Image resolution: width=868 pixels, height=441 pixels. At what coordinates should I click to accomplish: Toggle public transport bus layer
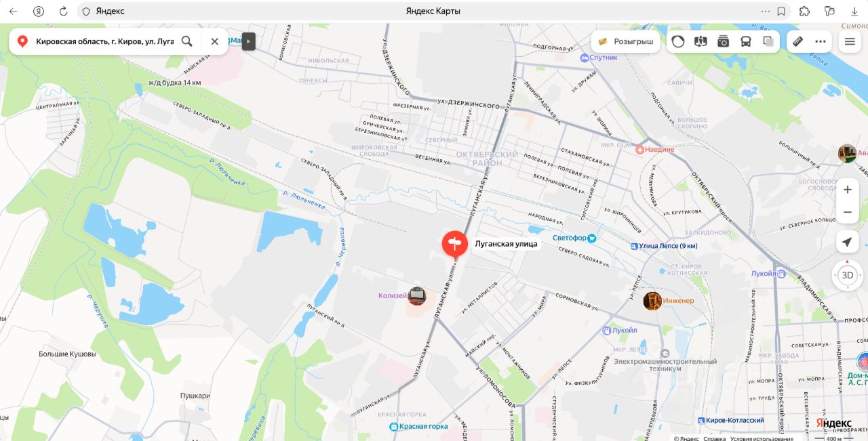745,41
